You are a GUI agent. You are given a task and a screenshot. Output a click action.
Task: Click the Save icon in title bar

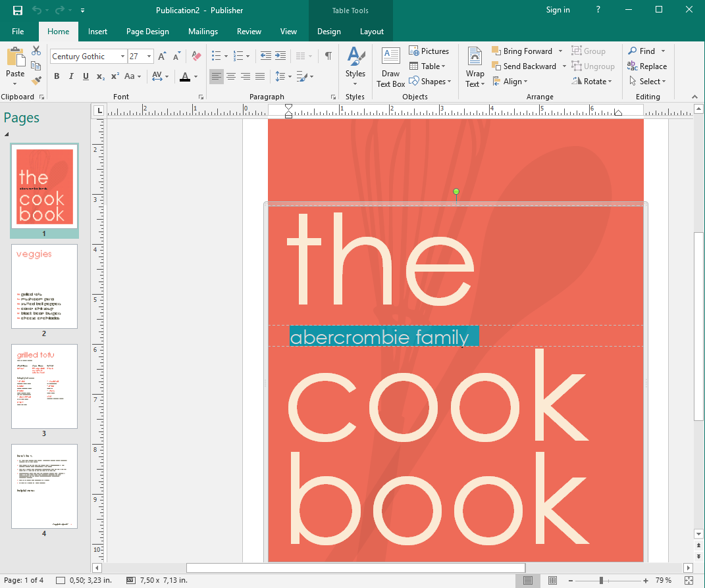(18, 11)
